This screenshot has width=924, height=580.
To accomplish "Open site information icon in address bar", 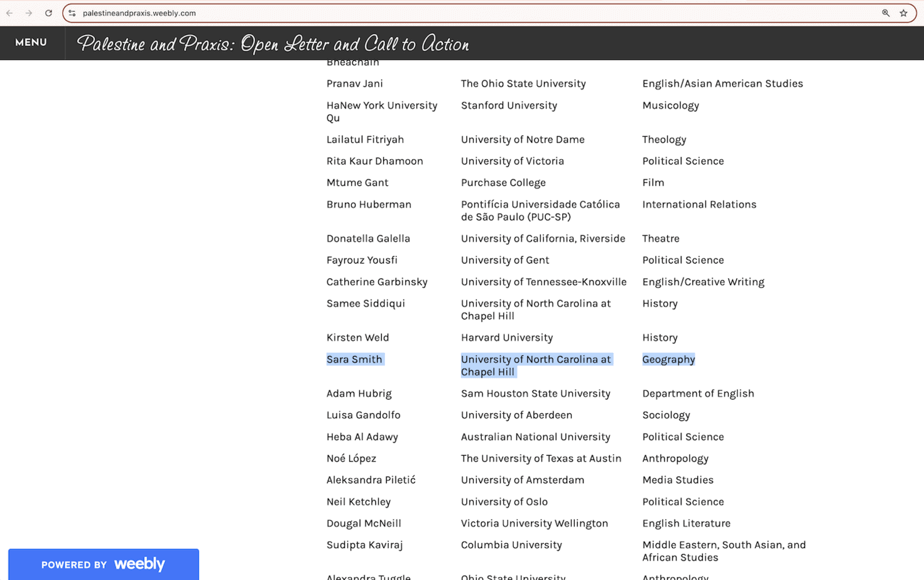I will point(72,13).
